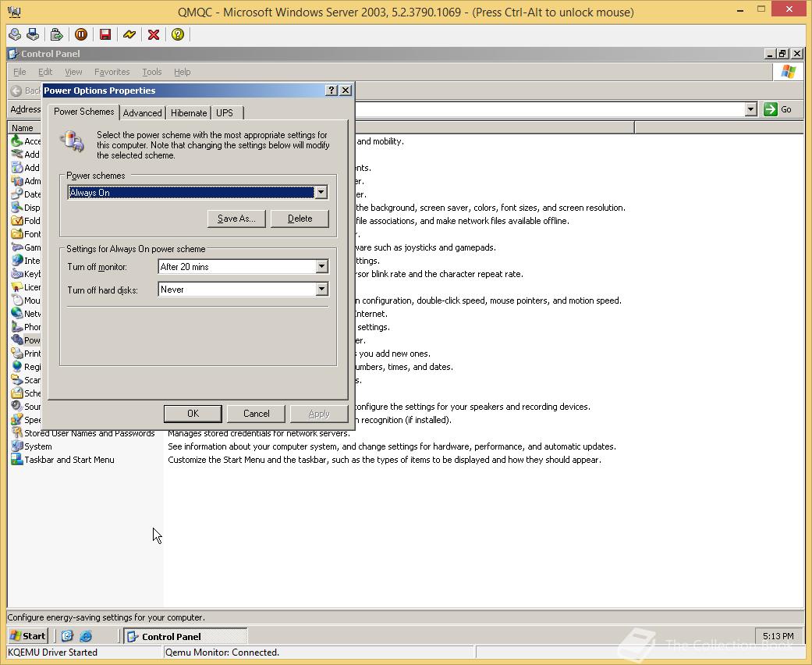Screen dimensions: 812x665
Task: Confirm the dialog with OK
Action: 193,414
